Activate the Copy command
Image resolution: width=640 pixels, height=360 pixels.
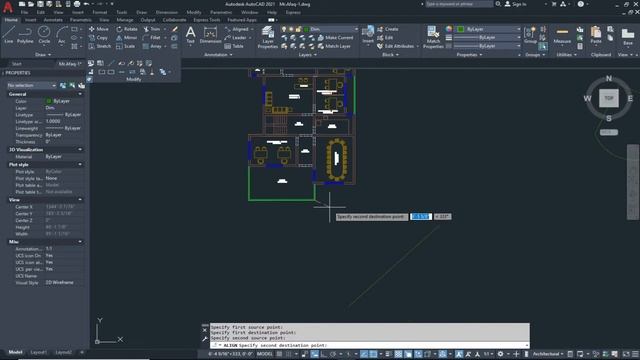click(x=98, y=38)
